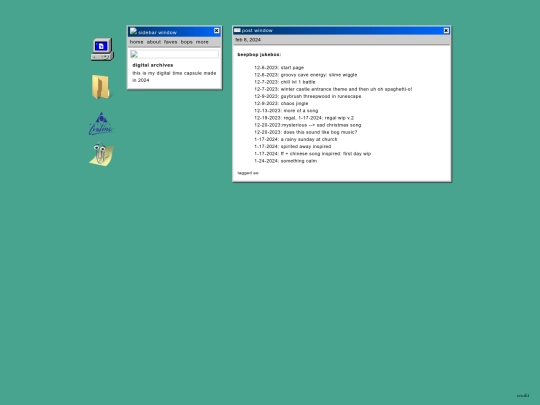This screenshot has width=540, height=405.
Task: Click the 'tagged as:' label
Action: point(248,173)
